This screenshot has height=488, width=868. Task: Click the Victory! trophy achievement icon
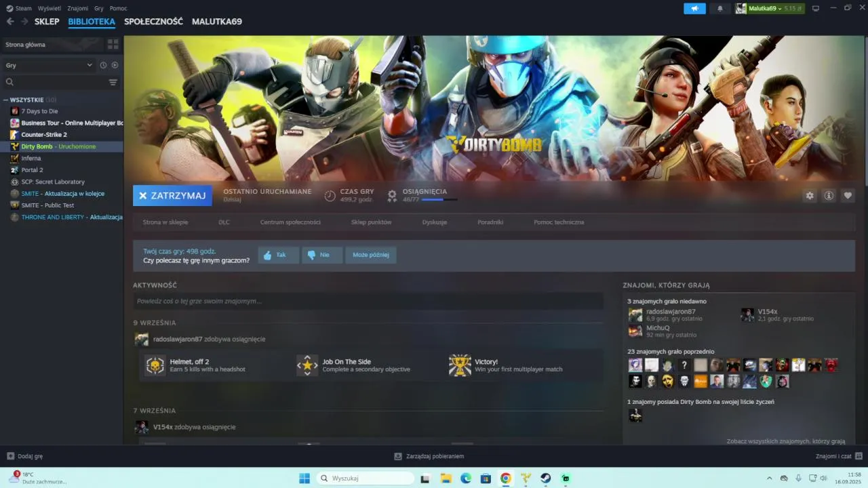[x=460, y=365]
